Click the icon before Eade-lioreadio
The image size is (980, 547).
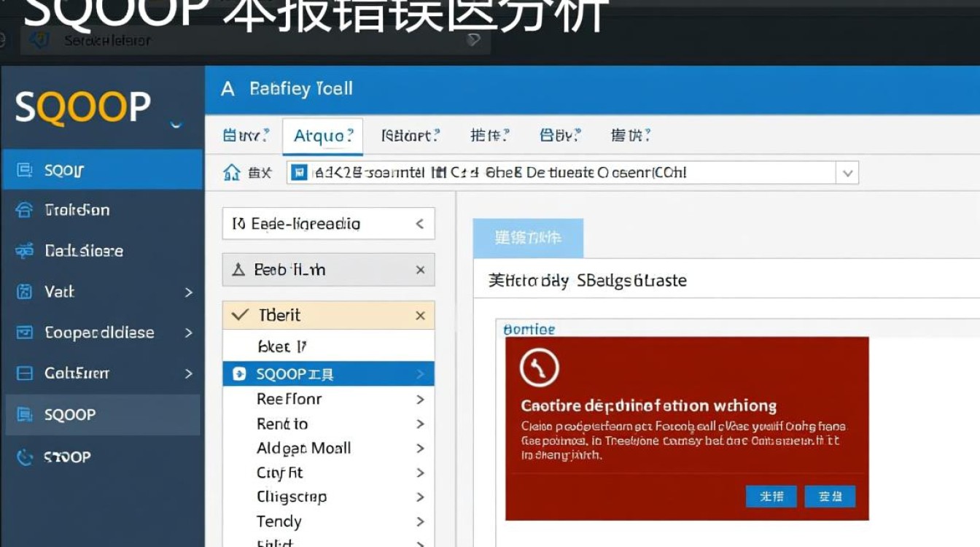tap(238, 224)
